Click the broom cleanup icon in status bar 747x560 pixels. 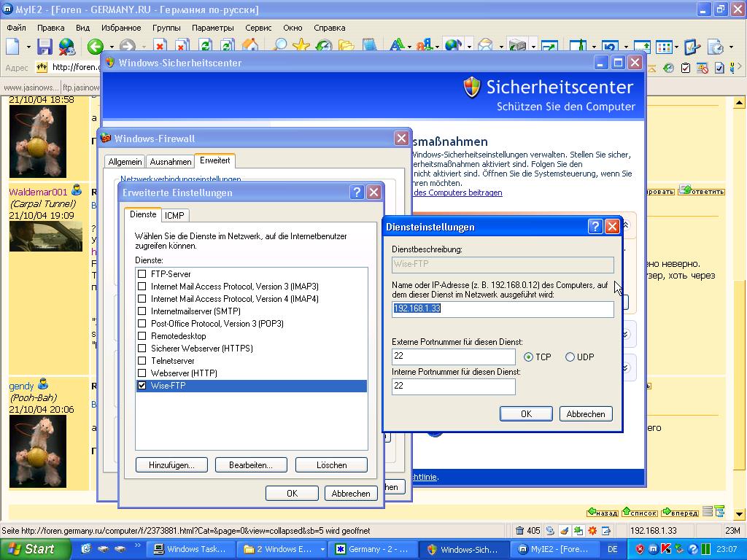(x=564, y=531)
